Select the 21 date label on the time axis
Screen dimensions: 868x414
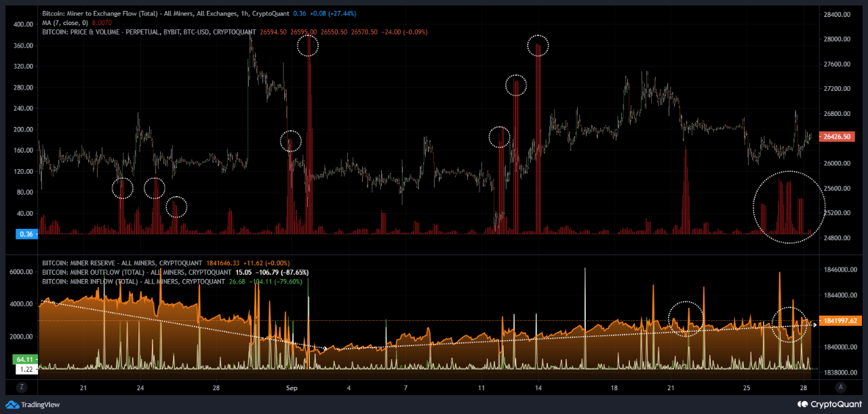83,388
